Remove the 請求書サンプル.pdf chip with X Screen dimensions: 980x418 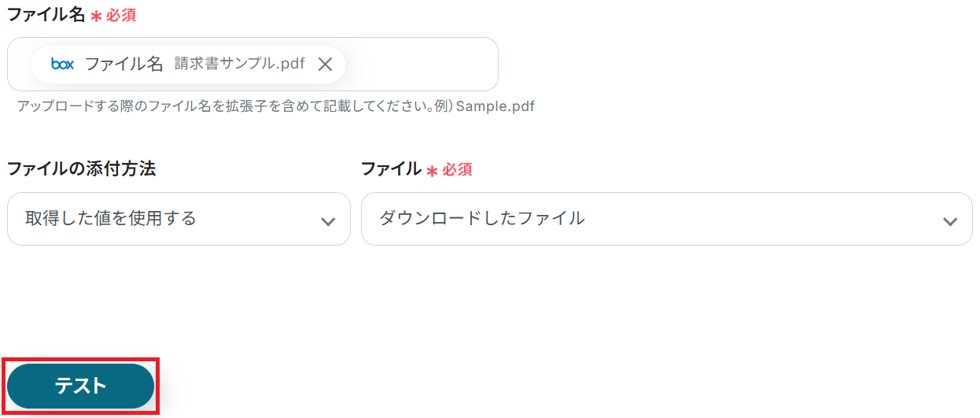[x=325, y=65]
